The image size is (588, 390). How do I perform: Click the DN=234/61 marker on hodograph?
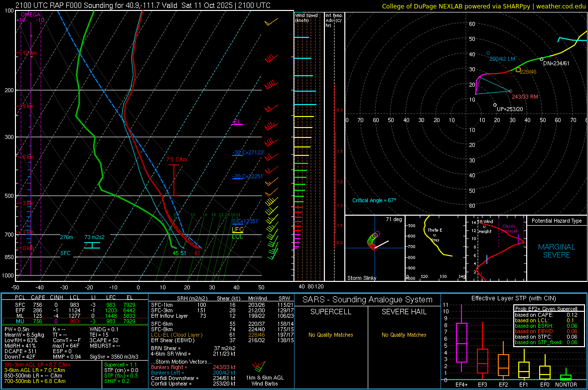click(x=556, y=63)
